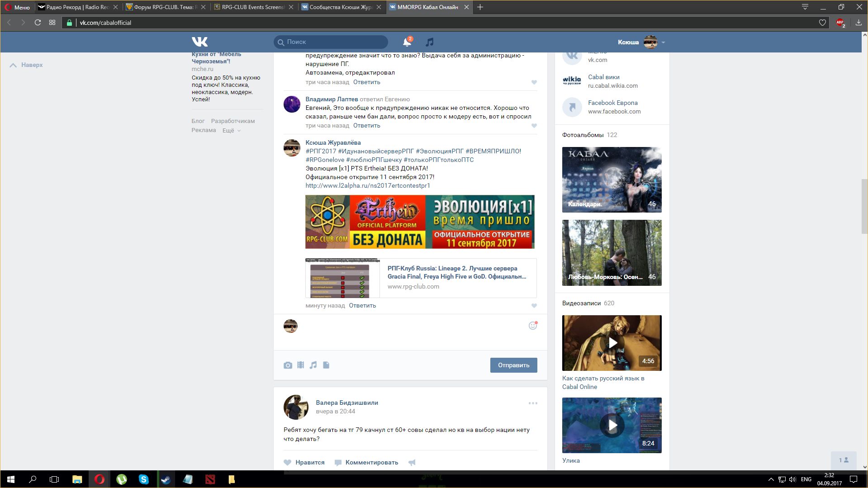Attach audio with music note icon
This screenshot has width=868, height=488.
tap(313, 365)
